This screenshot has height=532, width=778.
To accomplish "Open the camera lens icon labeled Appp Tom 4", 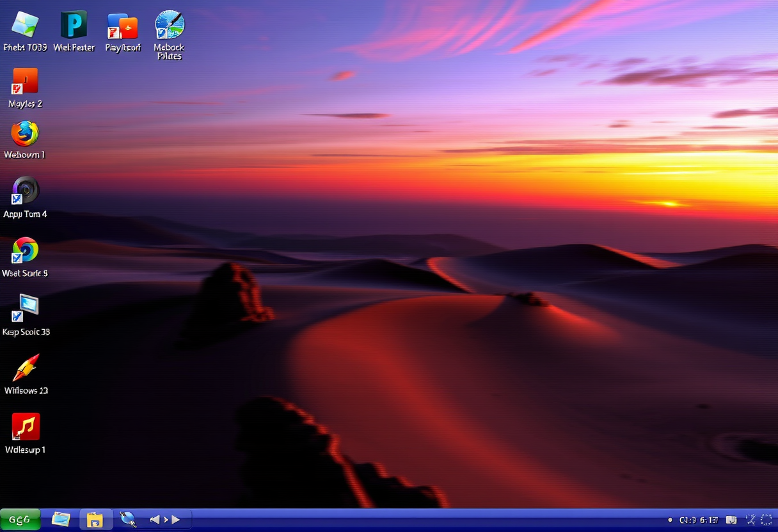I will click(26, 191).
